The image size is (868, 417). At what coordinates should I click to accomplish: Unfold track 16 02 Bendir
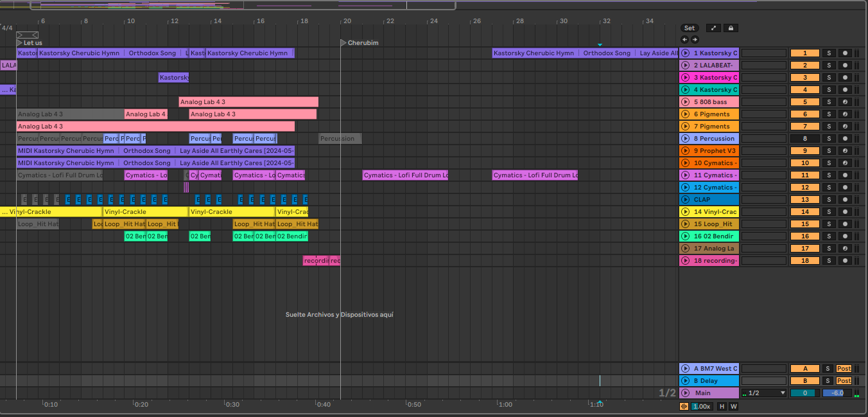tap(685, 236)
